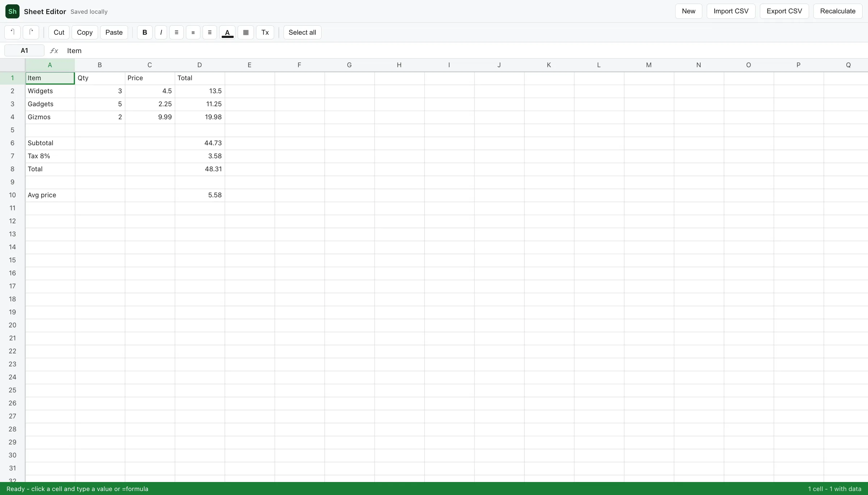Select the 3.58 tax value
868x495 pixels.
point(200,156)
